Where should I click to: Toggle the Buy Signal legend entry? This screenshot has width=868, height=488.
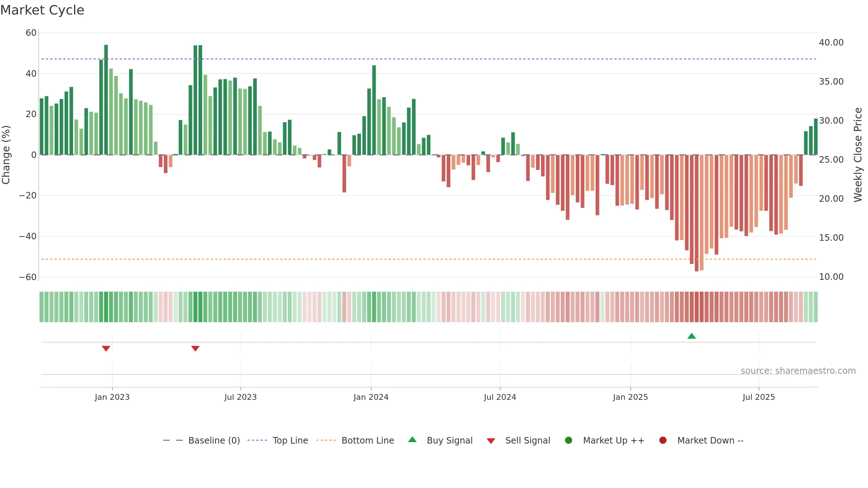pyautogui.click(x=441, y=440)
